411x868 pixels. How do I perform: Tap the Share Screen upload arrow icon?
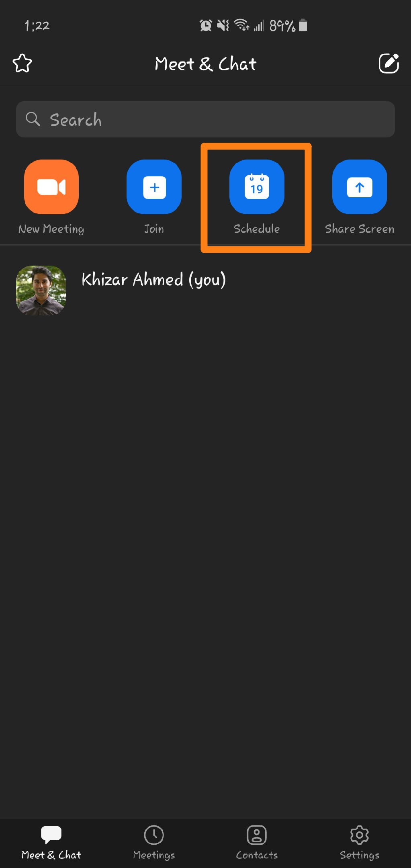coord(360,187)
